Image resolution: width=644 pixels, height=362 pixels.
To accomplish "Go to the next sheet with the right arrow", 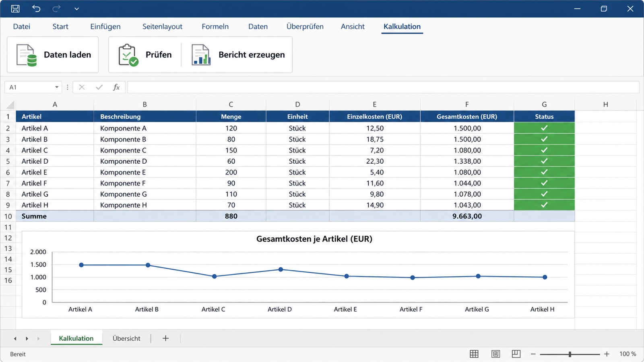I will (27, 339).
